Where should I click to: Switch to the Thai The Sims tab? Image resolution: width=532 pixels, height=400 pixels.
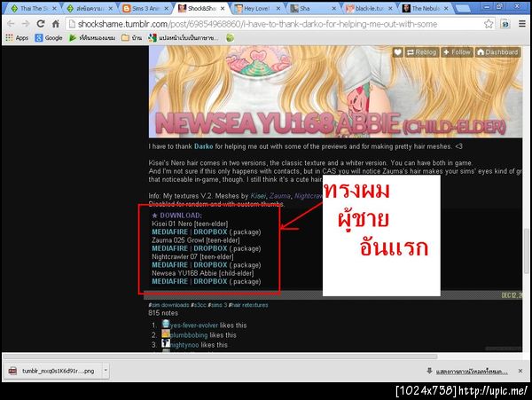tap(30, 8)
